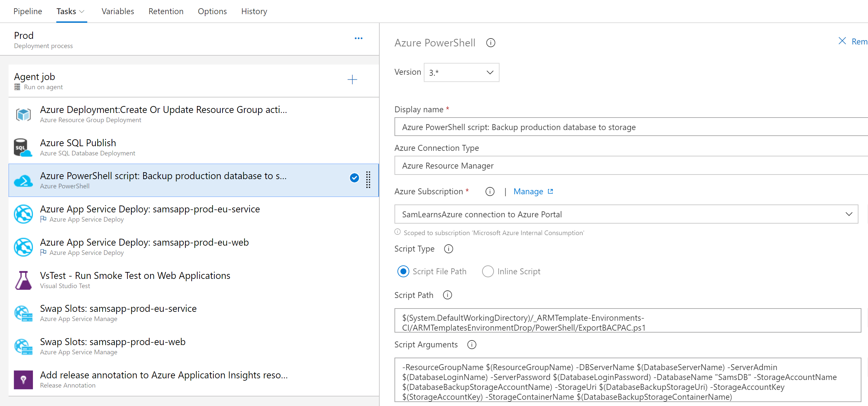Click the blue check mark on the Backup task
This screenshot has height=406, width=868.
click(354, 178)
